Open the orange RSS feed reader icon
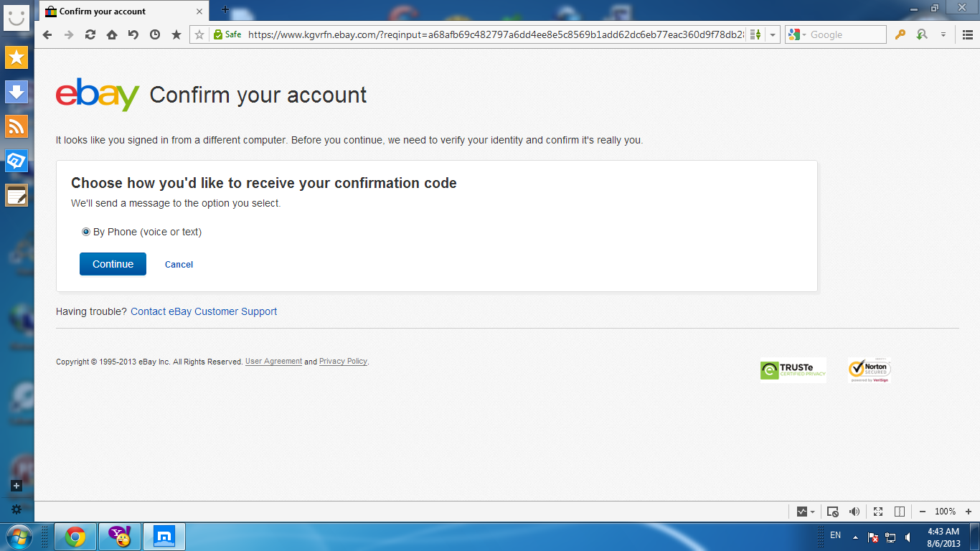 pos(16,126)
